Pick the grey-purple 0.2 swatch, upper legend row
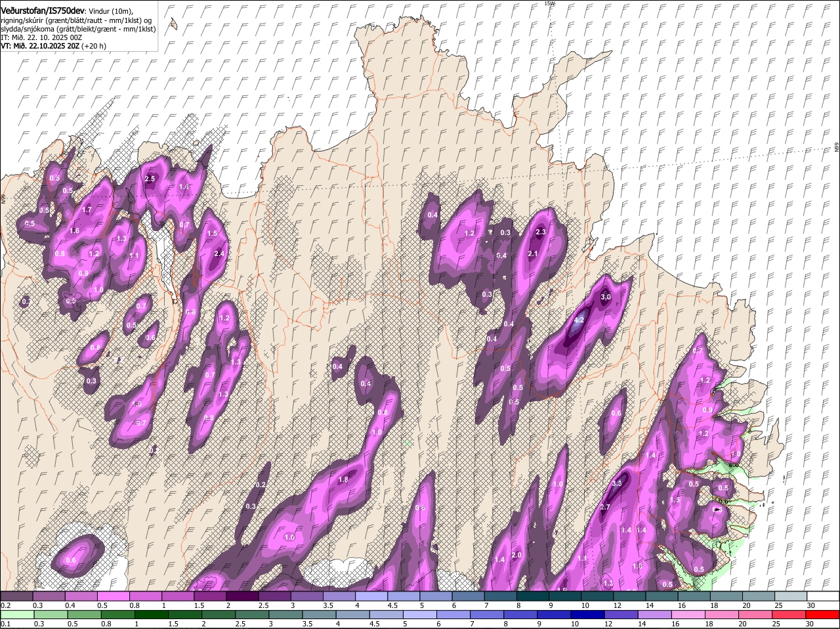This screenshot has height=629, width=840. (x=16, y=596)
